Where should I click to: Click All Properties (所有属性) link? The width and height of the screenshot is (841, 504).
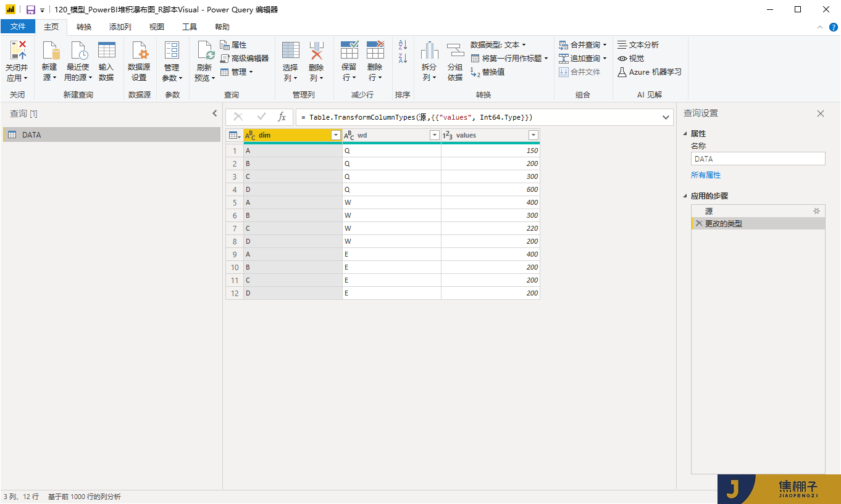pos(706,175)
